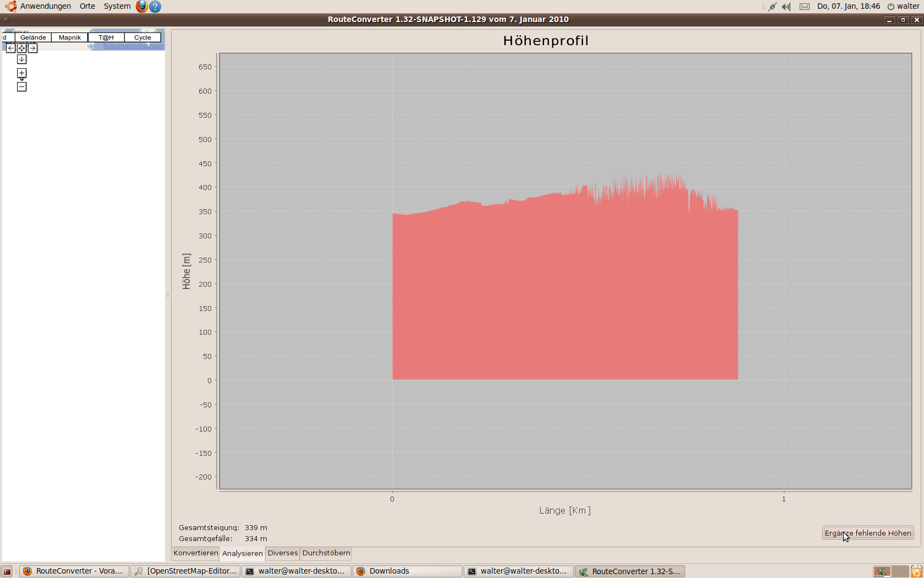Zoom in on the map with plus
The height and width of the screenshot is (578, 924).
pyautogui.click(x=21, y=73)
